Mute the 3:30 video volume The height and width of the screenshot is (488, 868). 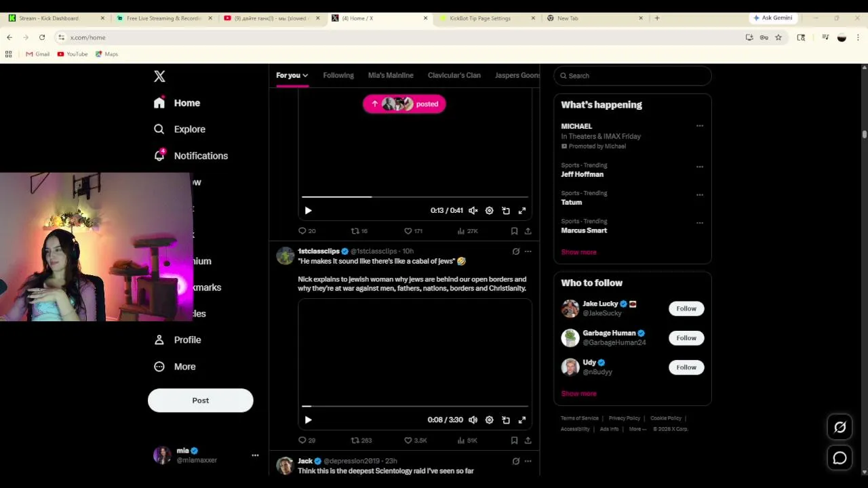[473, 420]
